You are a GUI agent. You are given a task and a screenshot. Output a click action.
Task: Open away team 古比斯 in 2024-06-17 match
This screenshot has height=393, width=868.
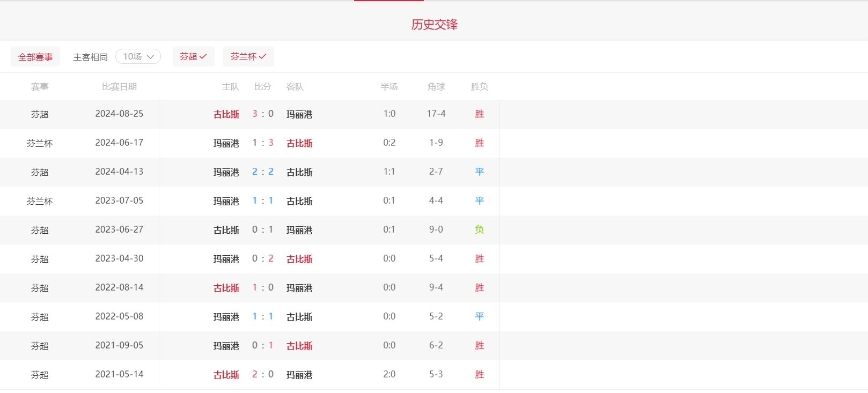299,143
